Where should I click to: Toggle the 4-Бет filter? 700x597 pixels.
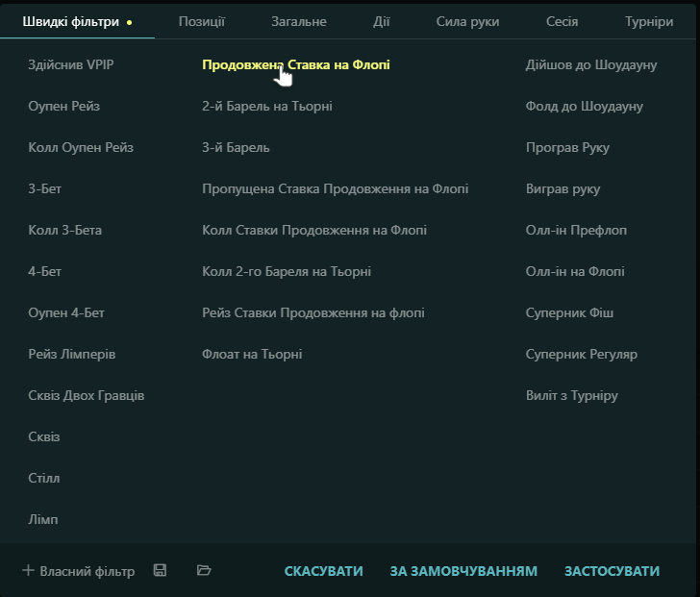pyautogui.click(x=44, y=271)
